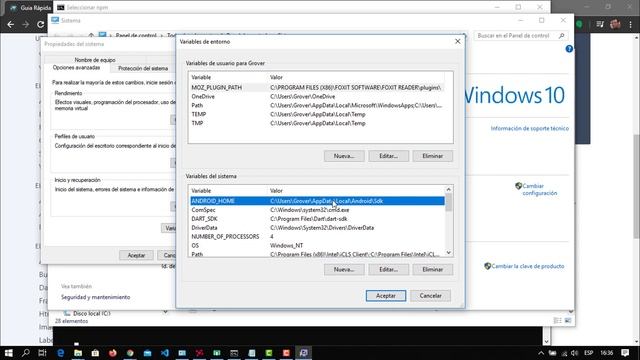Image resolution: width=640 pixels, height=360 pixels.
Task: Select the TMP user variable
Action: (x=317, y=123)
